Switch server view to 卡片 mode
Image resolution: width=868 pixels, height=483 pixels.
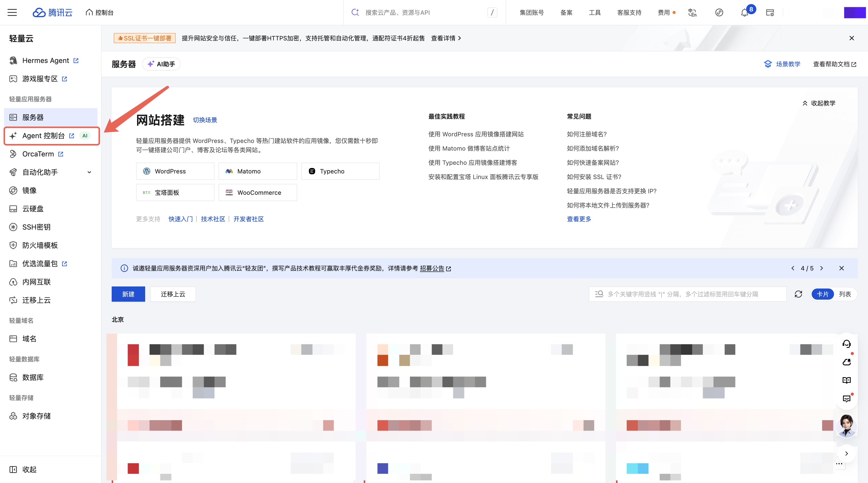(x=823, y=294)
